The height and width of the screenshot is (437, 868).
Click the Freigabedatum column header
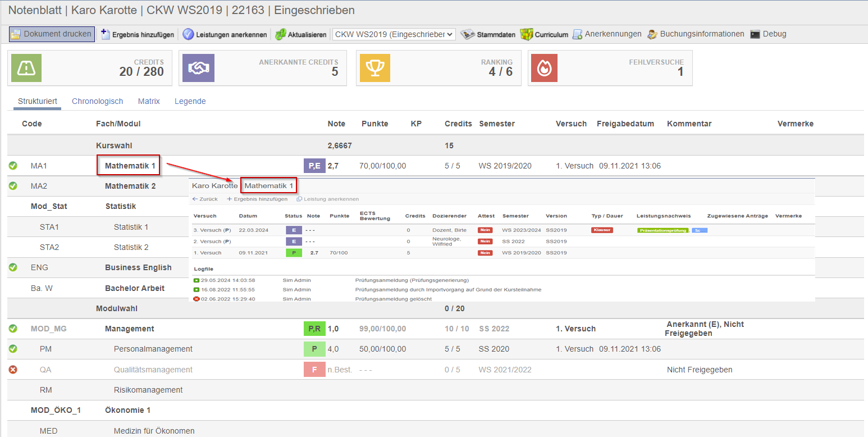coord(625,124)
